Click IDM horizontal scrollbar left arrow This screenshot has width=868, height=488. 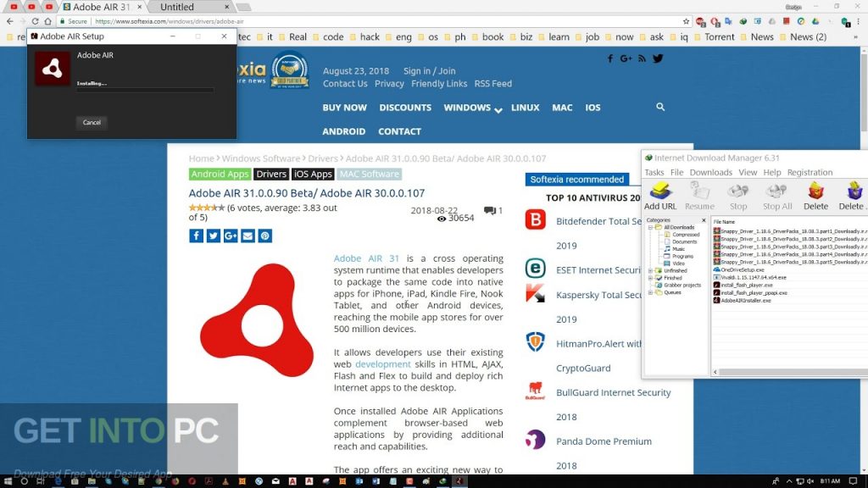click(x=715, y=373)
